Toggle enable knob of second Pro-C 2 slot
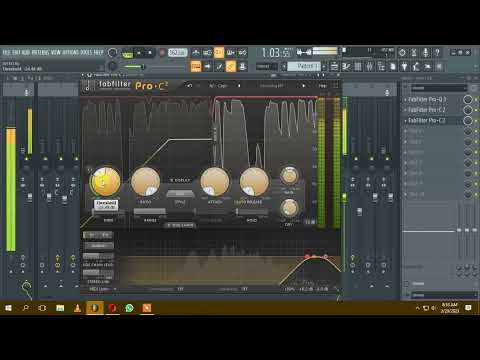 [x=468, y=120]
